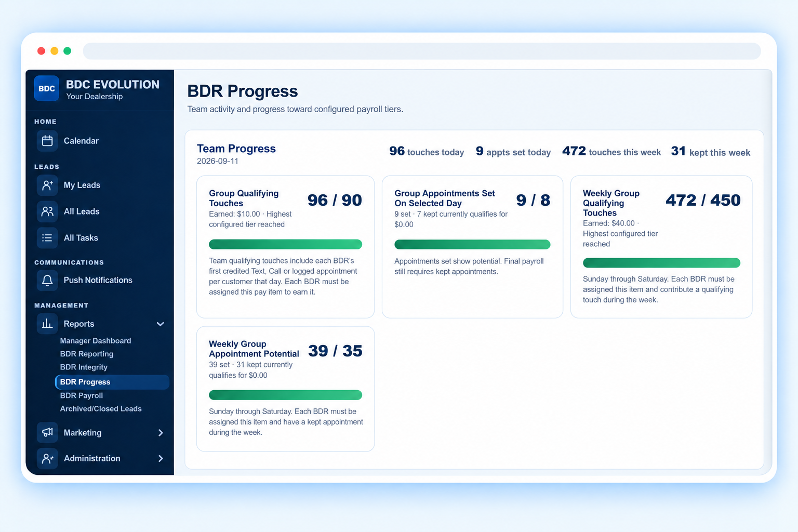Click the "472 touches this week" stat
Viewport: 798px width, 532px height.
click(611, 151)
